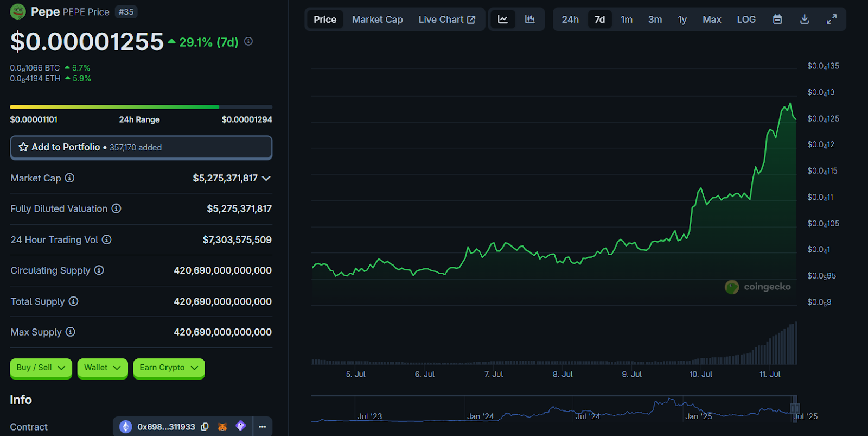Click the $7,303,575,509 trading volume value
This screenshot has height=436, width=868.
tap(237, 239)
